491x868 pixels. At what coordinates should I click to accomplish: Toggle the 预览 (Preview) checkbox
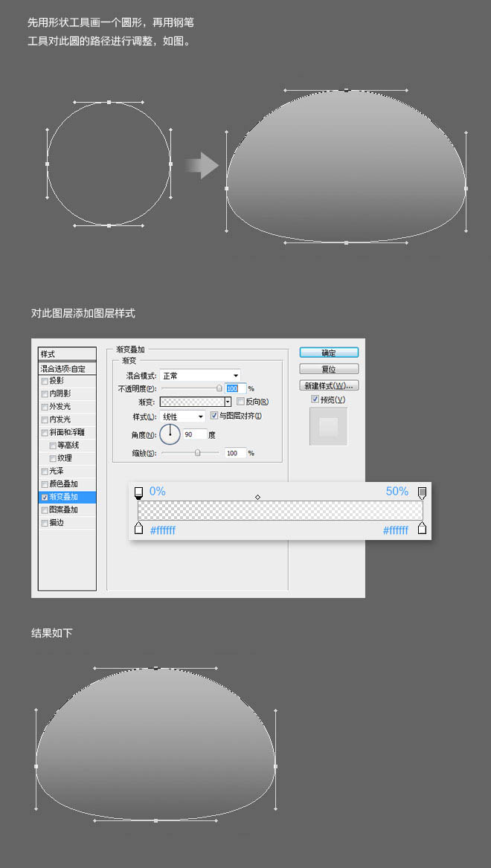315,399
